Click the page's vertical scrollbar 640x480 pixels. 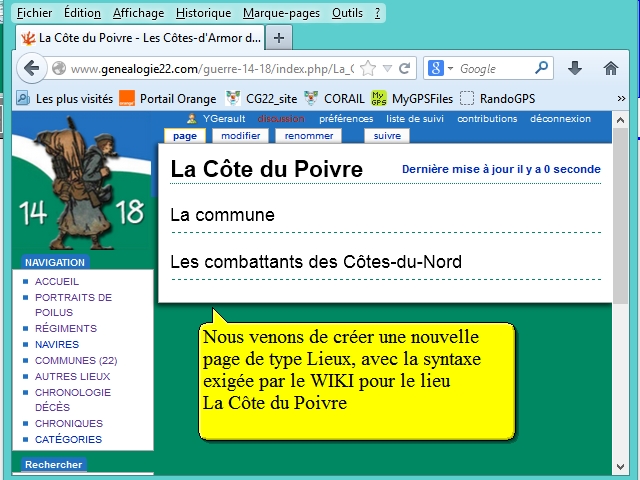[620, 300]
